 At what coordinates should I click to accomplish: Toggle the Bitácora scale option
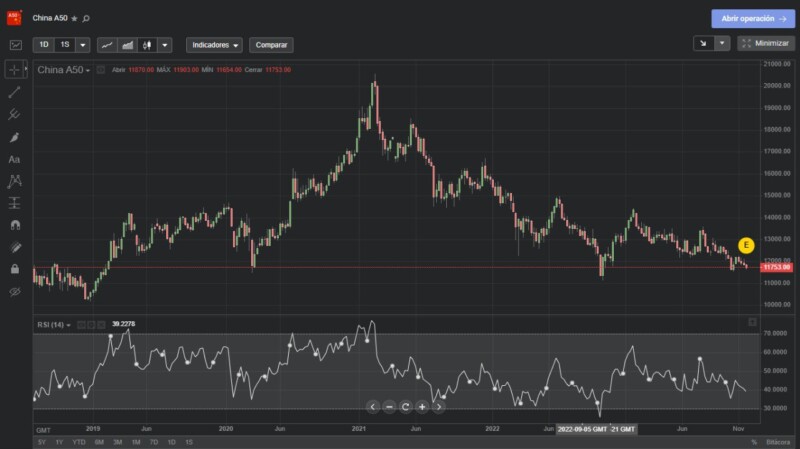778,442
